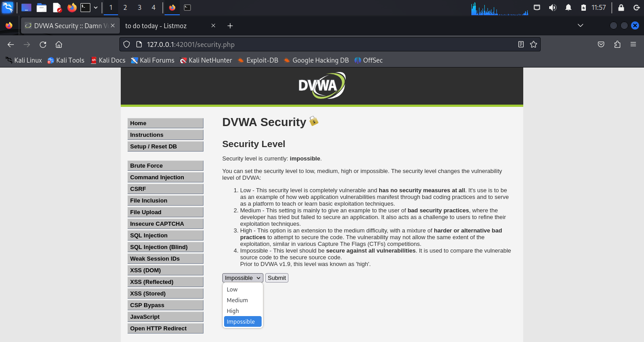644x342 pixels.
Task: Open OffSec bookmark
Action: [369, 60]
